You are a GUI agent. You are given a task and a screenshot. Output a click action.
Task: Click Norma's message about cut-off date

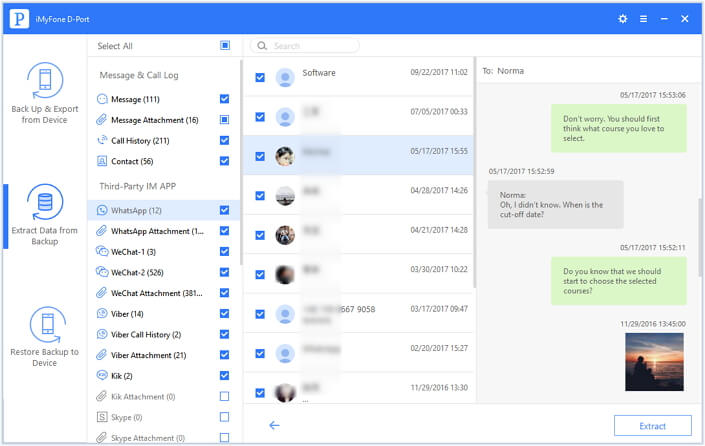coord(556,205)
